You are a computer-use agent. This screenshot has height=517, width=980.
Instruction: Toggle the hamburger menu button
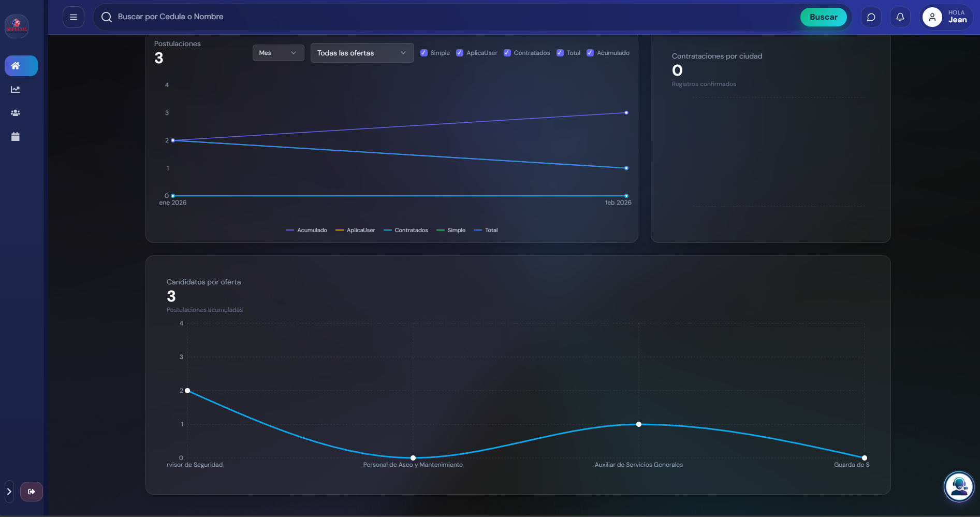(x=74, y=17)
